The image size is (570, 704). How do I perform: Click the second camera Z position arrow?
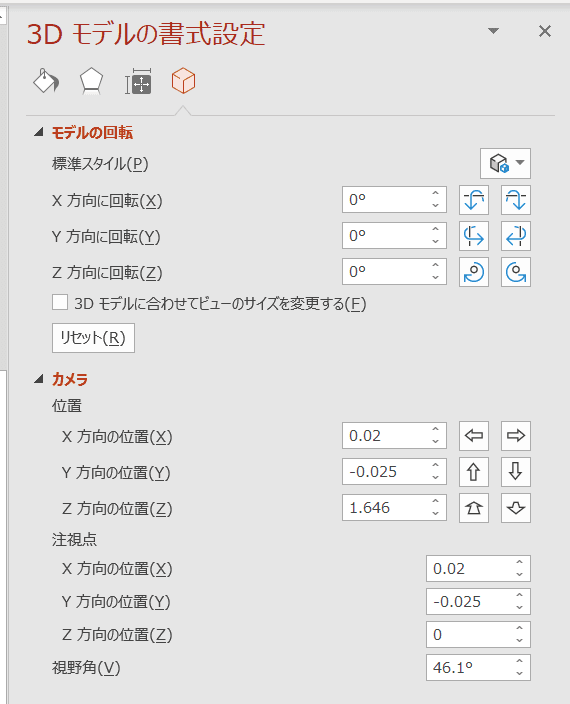click(x=516, y=508)
